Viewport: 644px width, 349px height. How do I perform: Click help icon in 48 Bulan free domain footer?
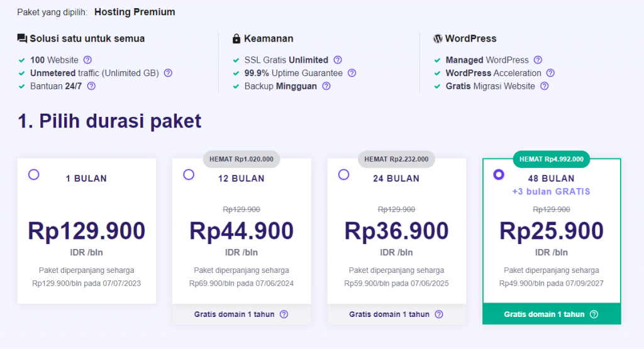click(594, 314)
